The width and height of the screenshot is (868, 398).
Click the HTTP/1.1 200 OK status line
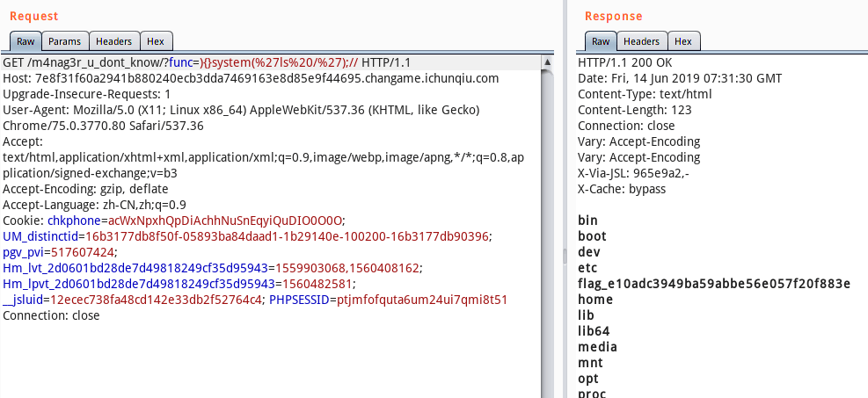point(625,62)
